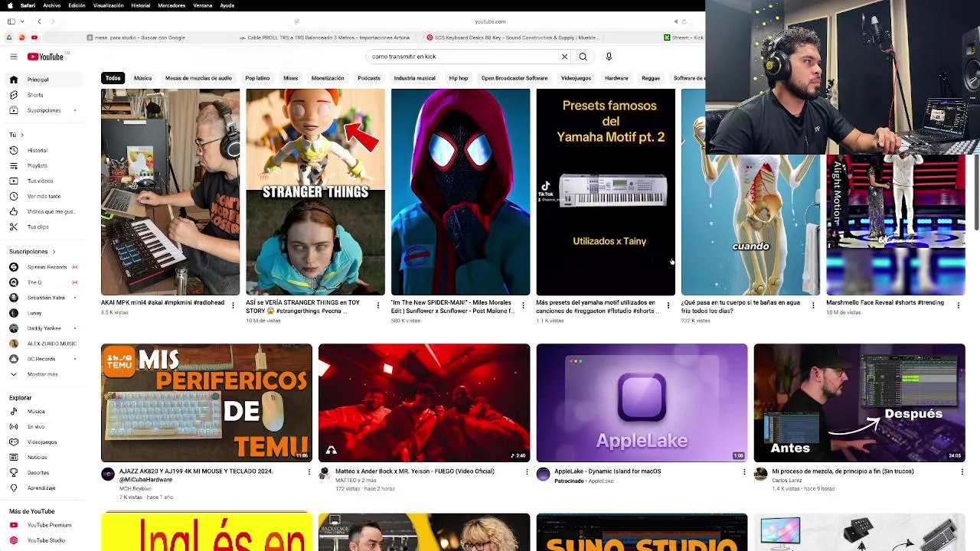Click the YouTube logo
980x551 pixels.
tap(46, 57)
